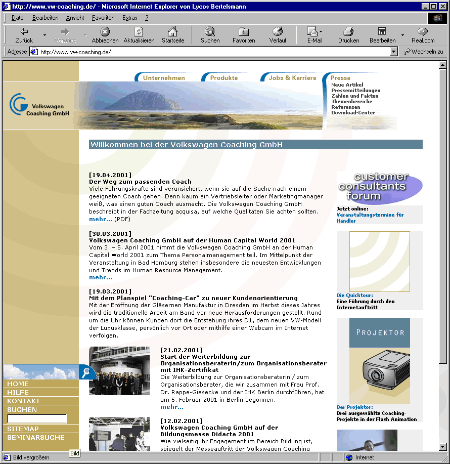Click the SITEMAP sidebar link
This screenshot has width=450, height=464.
pyautogui.click(x=23, y=429)
